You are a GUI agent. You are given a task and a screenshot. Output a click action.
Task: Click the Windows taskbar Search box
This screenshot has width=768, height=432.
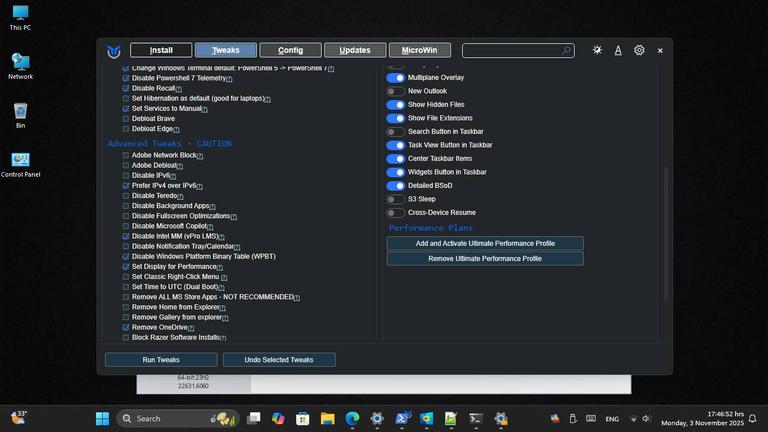tap(178, 419)
